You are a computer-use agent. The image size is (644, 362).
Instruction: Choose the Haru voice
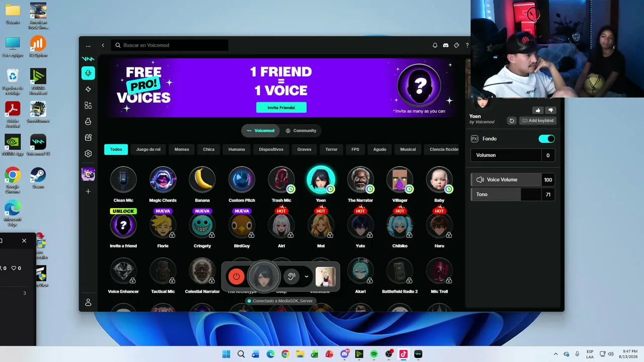439,225
